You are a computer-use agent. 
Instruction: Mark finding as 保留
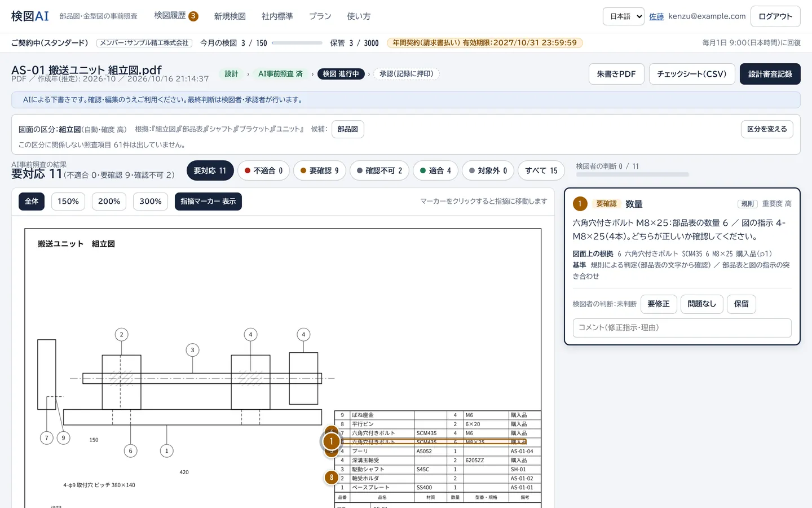[742, 304]
